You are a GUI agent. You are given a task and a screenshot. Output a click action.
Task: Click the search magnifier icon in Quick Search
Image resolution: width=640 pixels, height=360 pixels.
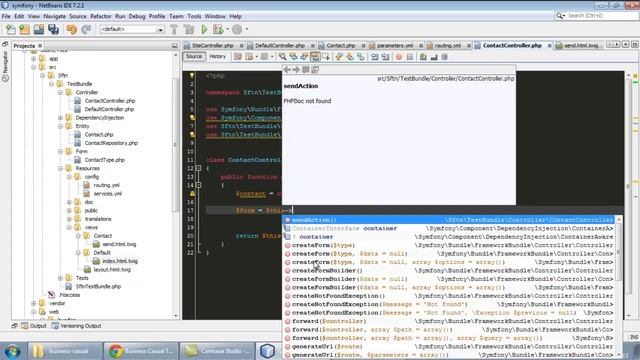click(x=560, y=16)
